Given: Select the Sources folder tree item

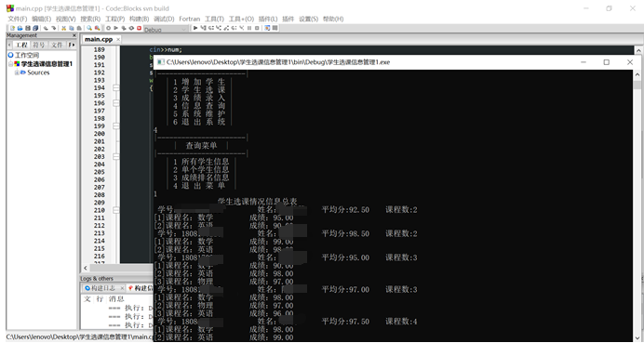Looking at the screenshot, I should point(38,73).
